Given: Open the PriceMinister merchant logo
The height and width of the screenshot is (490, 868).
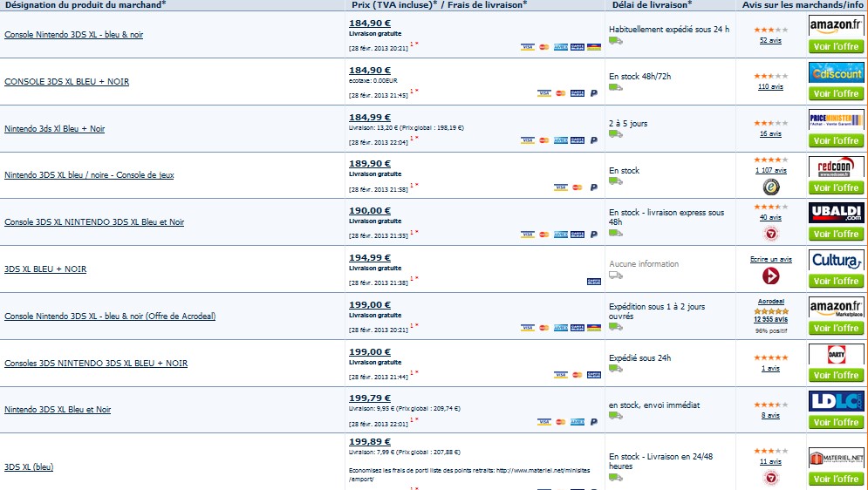Looking at the screenshot, I should [x=836, y=120].
